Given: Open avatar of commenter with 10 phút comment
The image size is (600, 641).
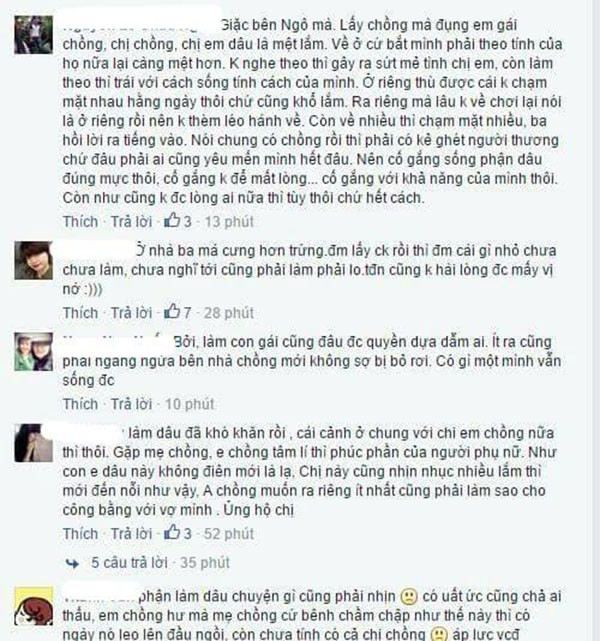Looking at the screenshot, I should (x=34, y=352).
